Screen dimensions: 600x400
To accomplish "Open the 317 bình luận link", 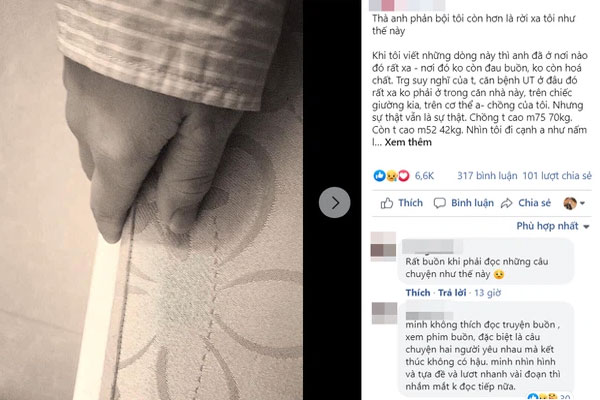I will [487, 176].
